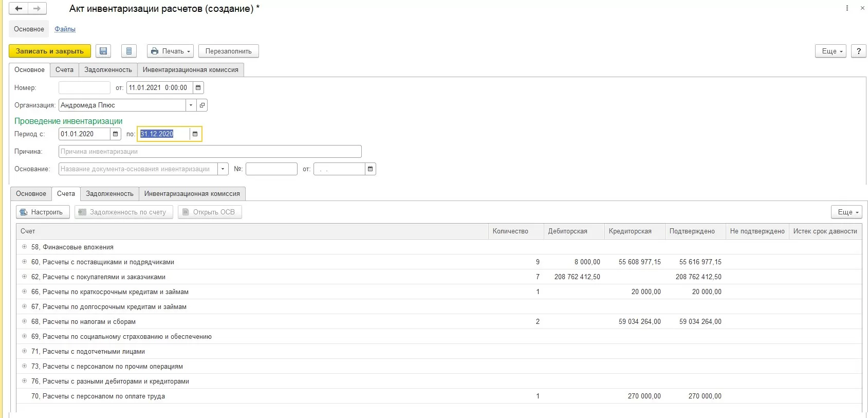Click the Организация text field

122,105
